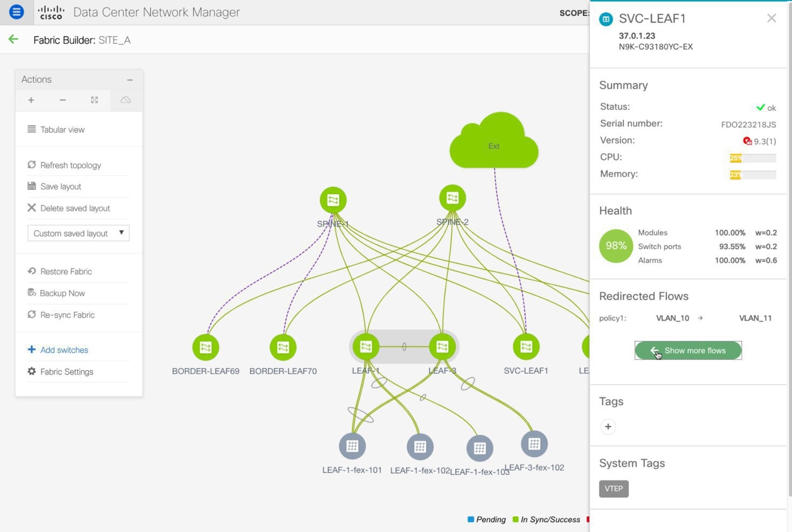This screenshot has width=792, height=532.
Task: Open the hamburger main menu
Action: [x=17, y=11]
